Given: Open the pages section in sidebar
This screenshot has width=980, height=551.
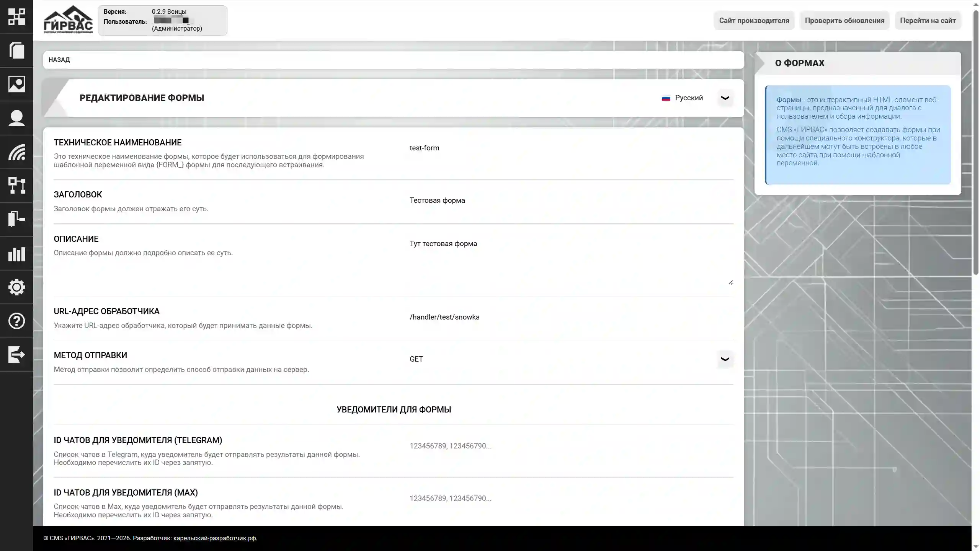Looking at the screenshot, I should click(x=17, y=51).
